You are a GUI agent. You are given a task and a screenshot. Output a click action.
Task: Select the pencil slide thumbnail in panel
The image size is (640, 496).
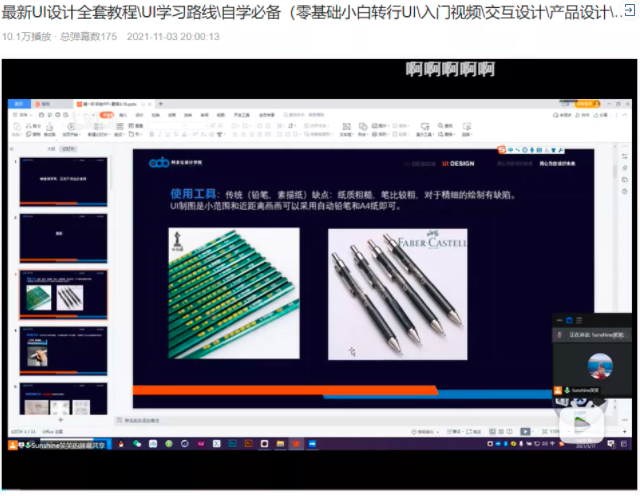tap(64, 294)
